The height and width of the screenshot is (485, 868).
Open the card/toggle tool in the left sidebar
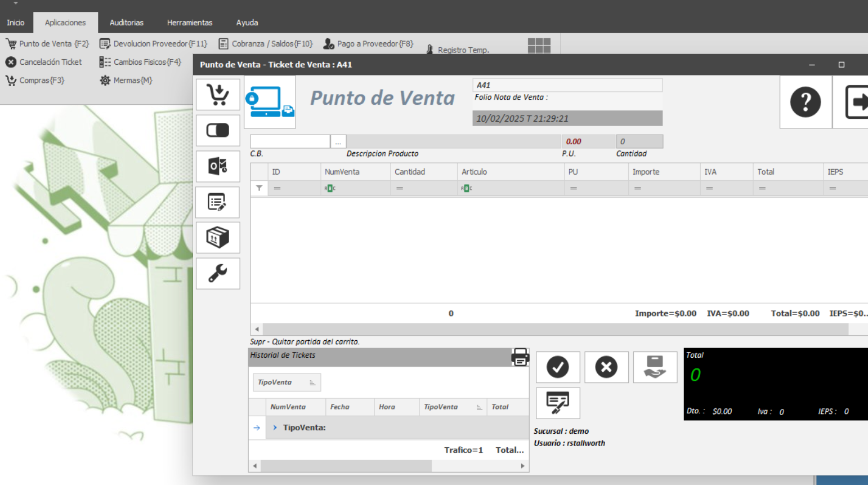coord(217,130)
